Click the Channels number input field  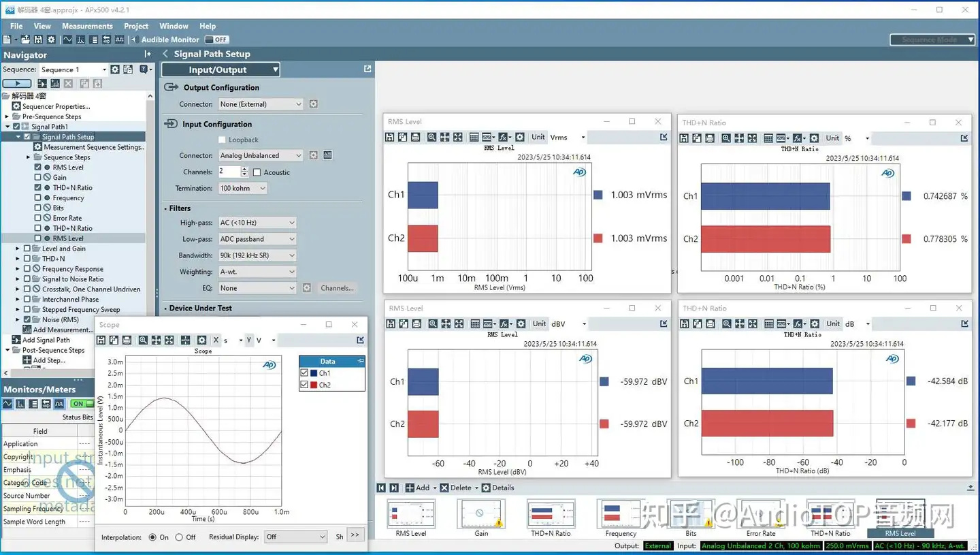click(229, 172)
